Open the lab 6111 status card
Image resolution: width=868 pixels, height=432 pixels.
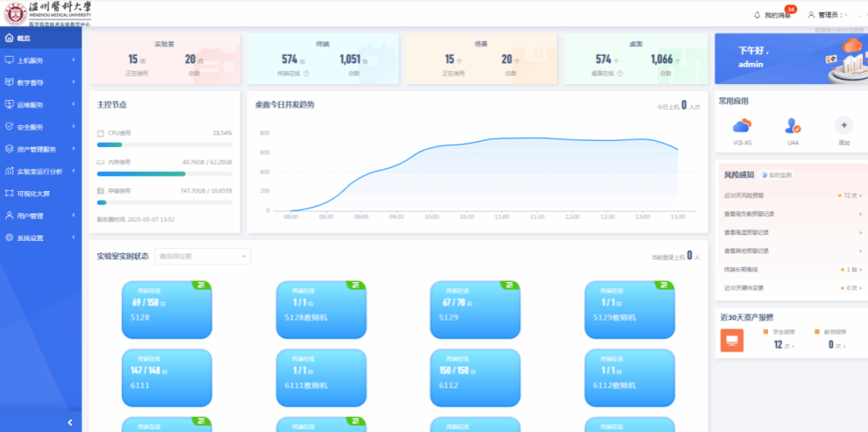coord(167,378)
